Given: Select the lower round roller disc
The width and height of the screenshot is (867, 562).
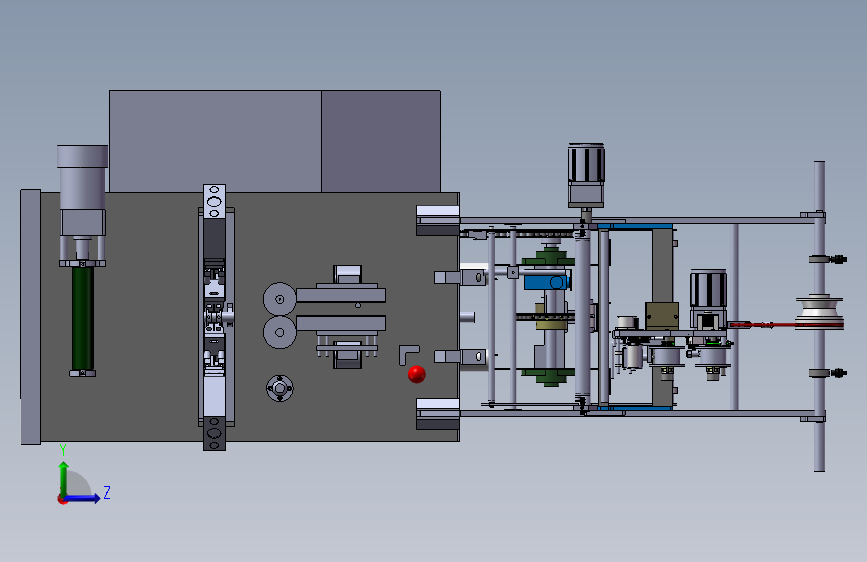Looking at the screenshot, I should [x=279, y=332].
